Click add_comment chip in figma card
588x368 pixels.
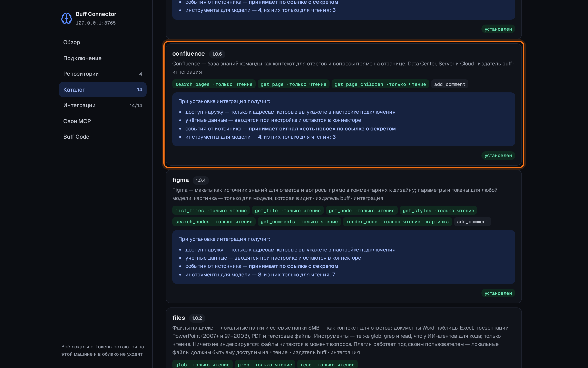coord(472,222)
